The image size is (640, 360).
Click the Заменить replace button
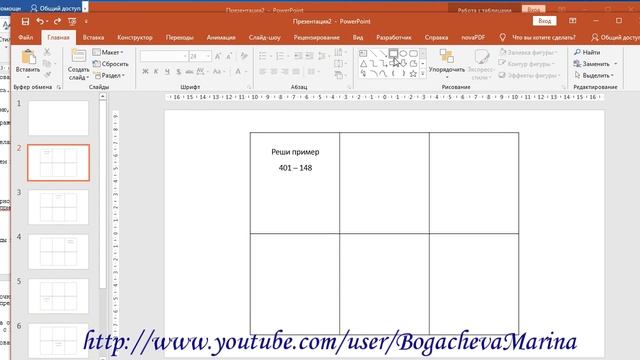pyautogui.click(x=592, y=64)
